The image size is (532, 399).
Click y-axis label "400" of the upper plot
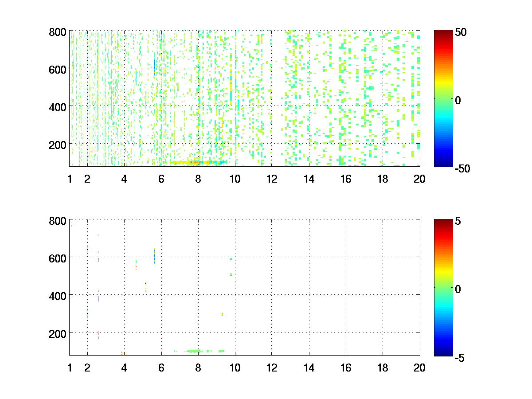[58, 107]
